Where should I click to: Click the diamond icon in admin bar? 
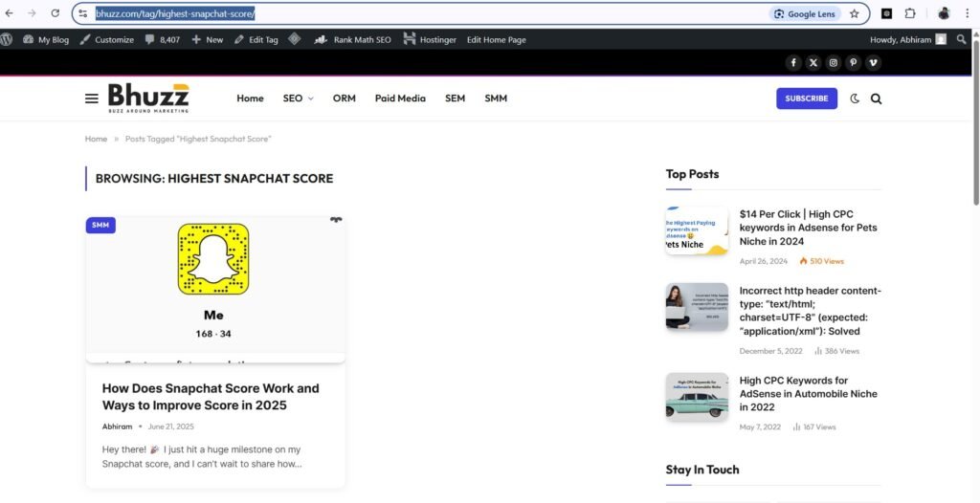295,39
